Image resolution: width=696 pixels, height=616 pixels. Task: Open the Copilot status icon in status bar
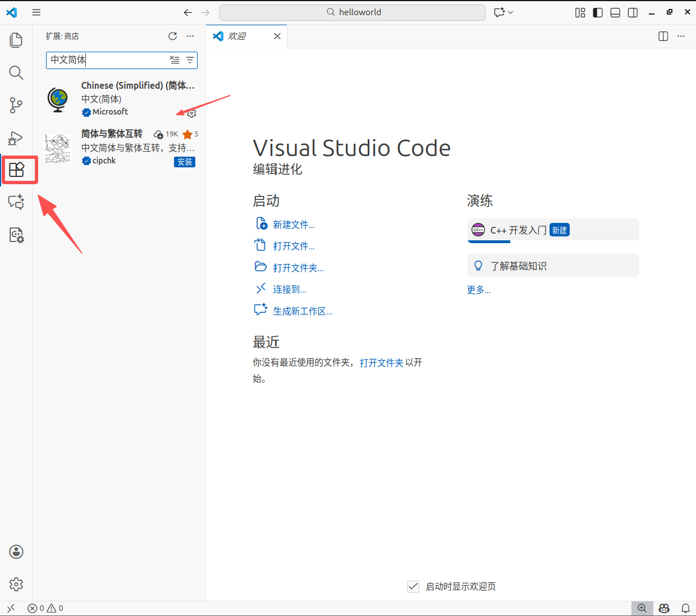[664, 608]
